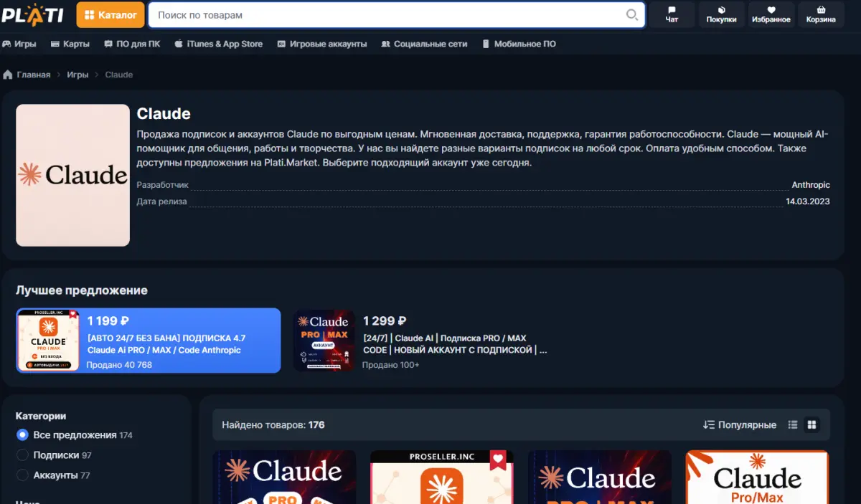This screenshot has width=861, height=504.
Task: Open first product card Claude PRO
Action: click(285, 477)
